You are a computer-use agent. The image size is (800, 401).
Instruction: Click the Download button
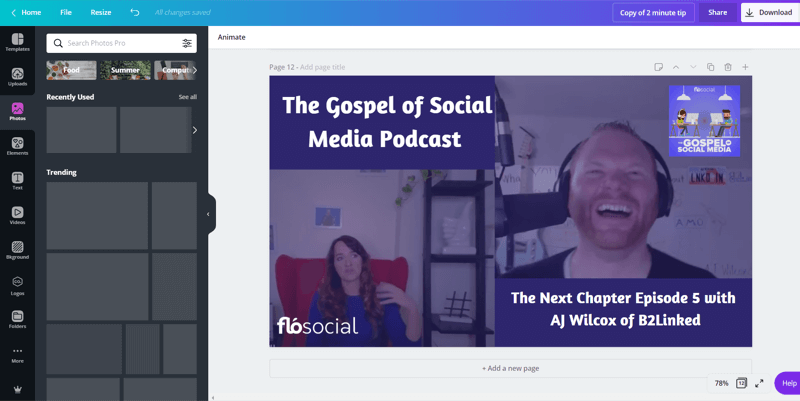tap(770, 13)
